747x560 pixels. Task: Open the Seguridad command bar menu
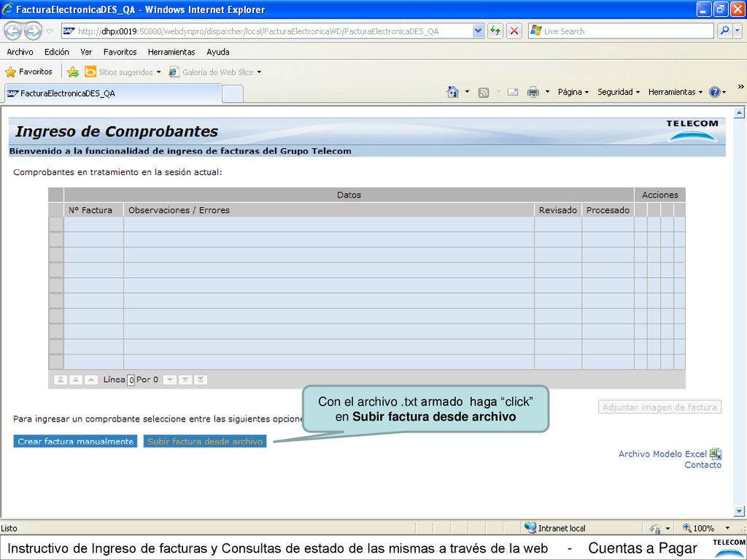[619, 92]
